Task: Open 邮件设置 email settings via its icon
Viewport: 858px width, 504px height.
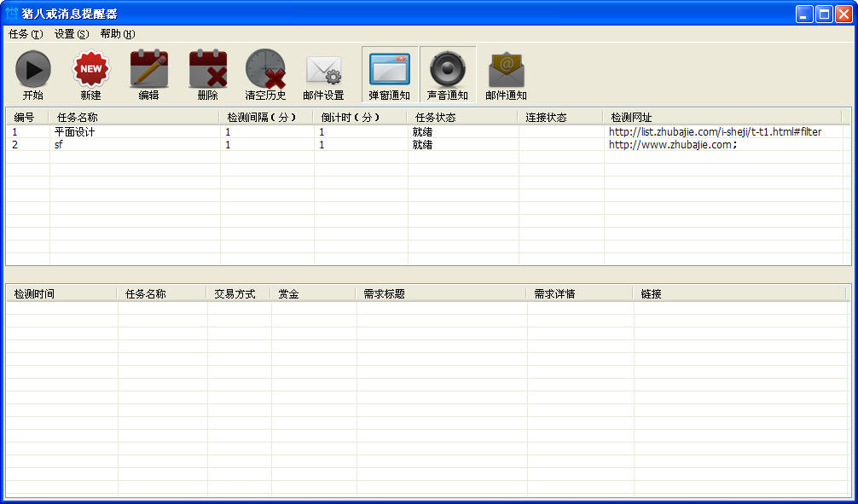Action: pos(324,68)
